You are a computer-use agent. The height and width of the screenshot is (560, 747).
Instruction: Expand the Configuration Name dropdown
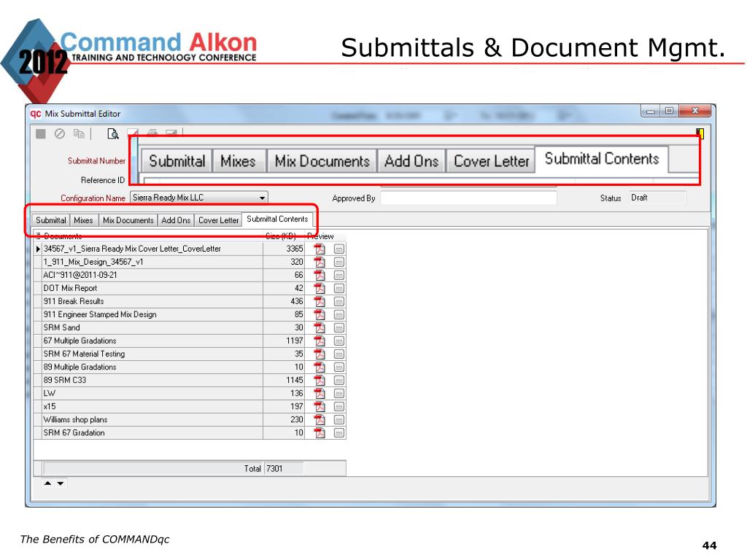pyautogui.click(x=262, y=198)
